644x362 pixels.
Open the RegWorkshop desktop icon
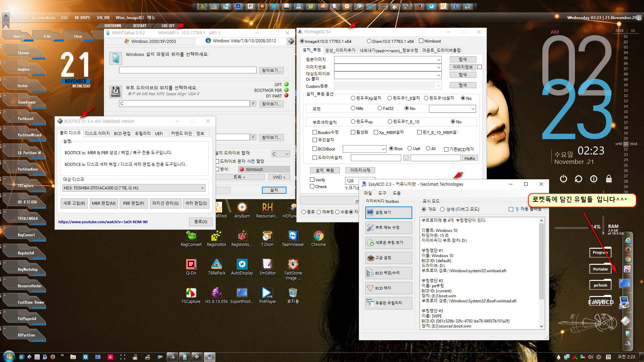click(x=242, y=239)
